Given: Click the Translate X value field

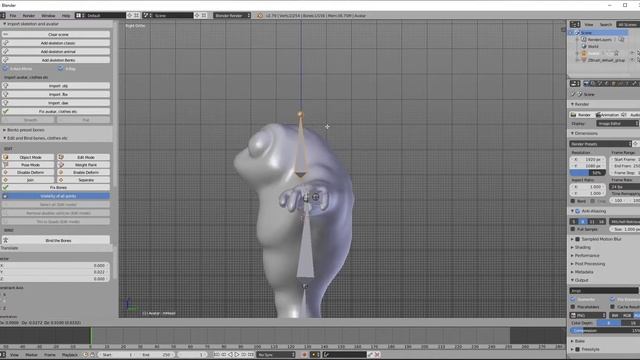Looking at the screenshot, I should click(x=54, y=265).
